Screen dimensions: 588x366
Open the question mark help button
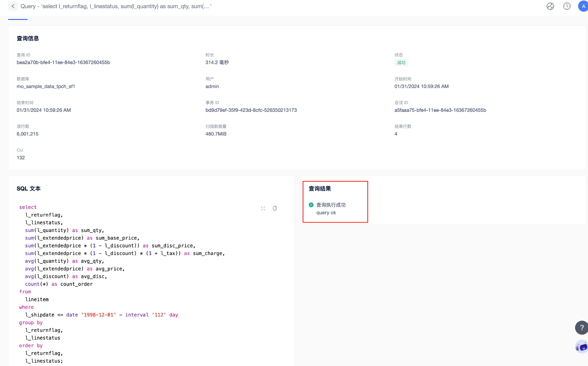point(581,328)
